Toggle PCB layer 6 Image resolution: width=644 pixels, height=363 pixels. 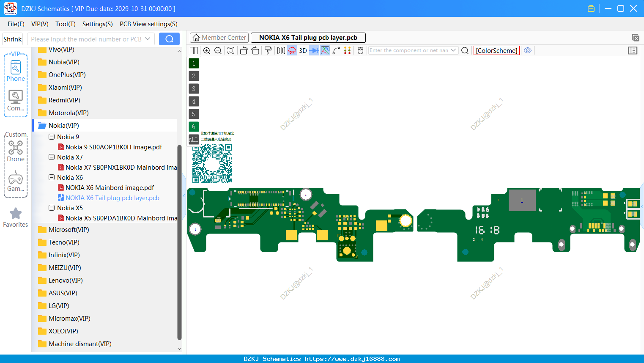click(194, 127)
